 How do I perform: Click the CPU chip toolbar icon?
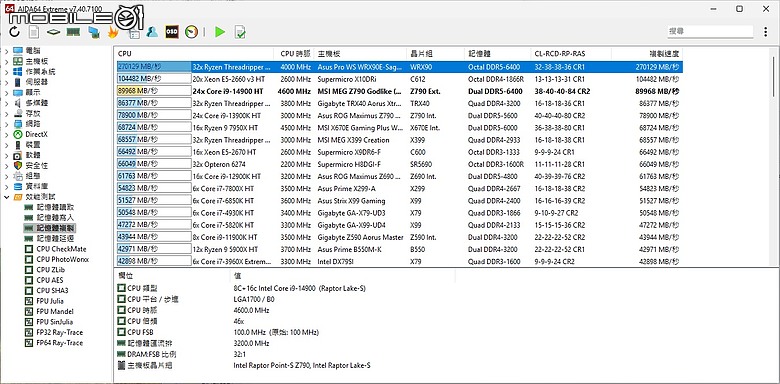53,32
